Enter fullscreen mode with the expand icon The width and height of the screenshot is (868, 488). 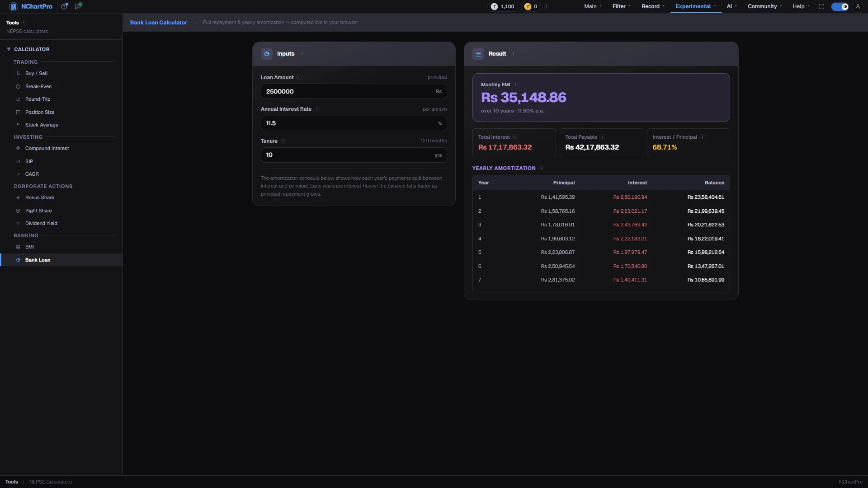pyautogui.click(x=821, y=6)
